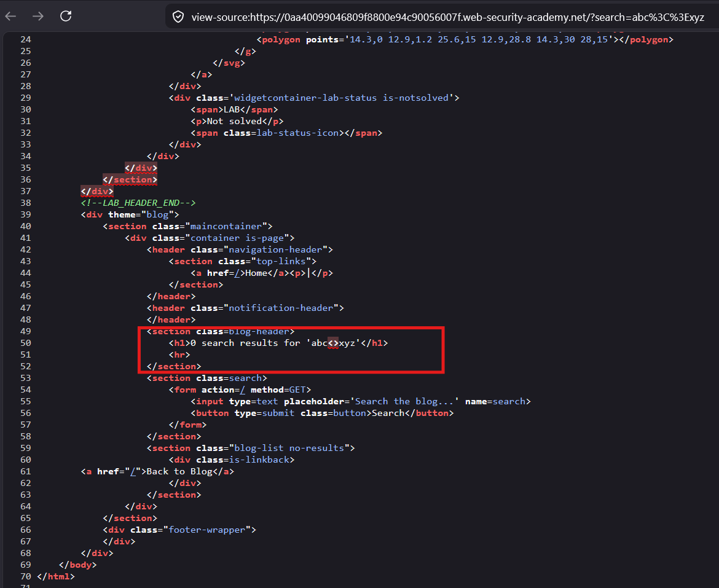
Task: Click the </form> closing tag
Action: pos(187,425)
